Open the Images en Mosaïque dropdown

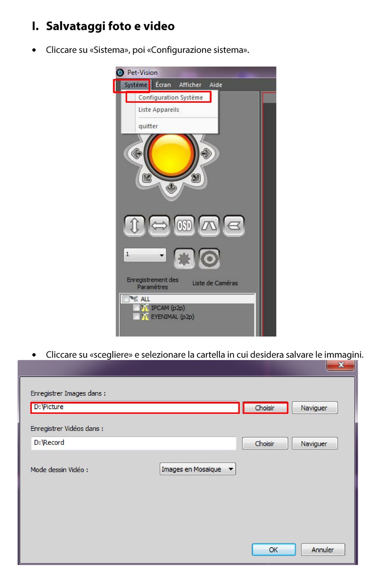coord(198,469)
